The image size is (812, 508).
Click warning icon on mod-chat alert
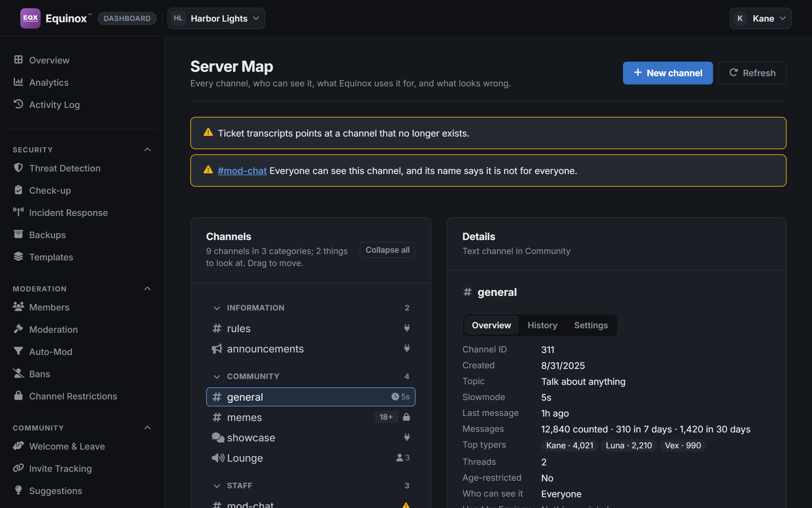208,170
